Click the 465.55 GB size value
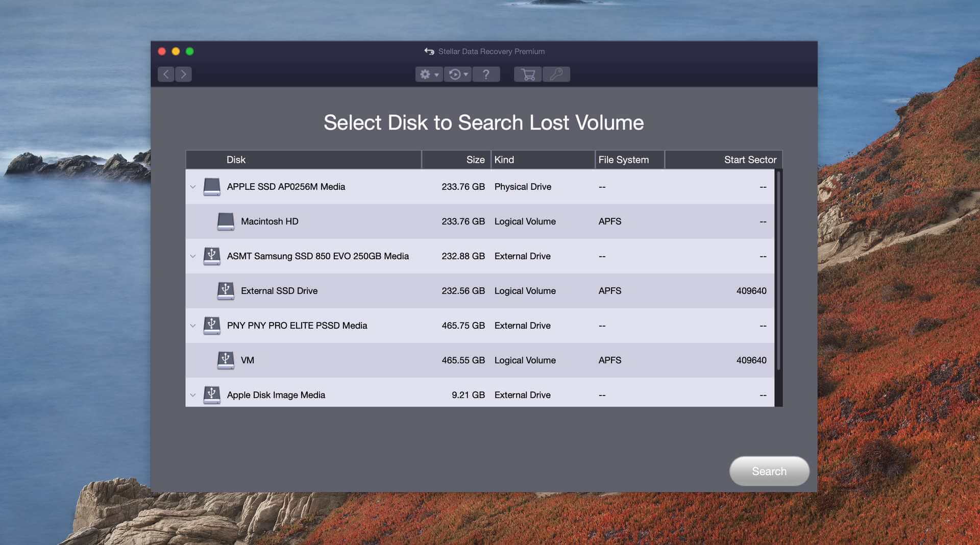 point(463,360)
